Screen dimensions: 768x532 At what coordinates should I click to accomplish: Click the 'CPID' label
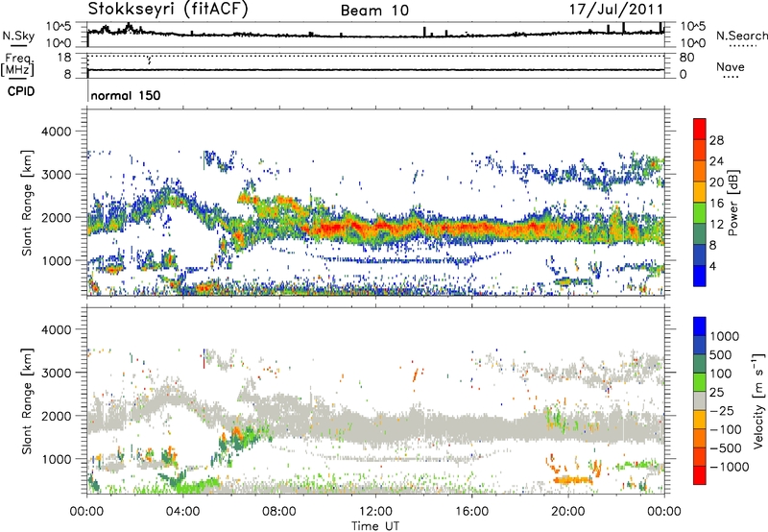(21, 91)
